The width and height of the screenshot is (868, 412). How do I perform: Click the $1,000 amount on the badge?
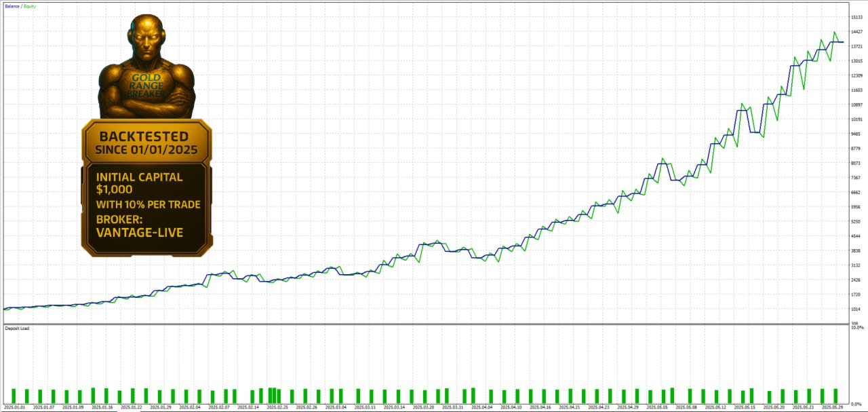point(114,189)
